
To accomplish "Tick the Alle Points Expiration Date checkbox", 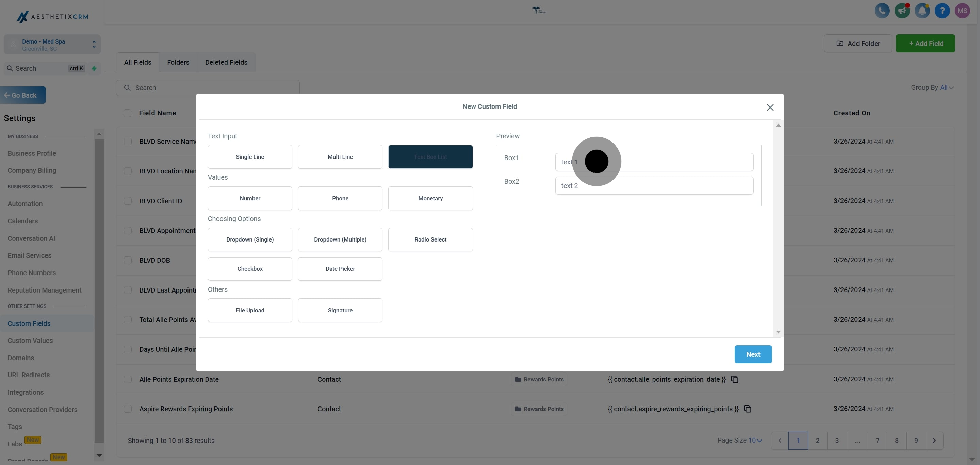I will coord(128,380).
